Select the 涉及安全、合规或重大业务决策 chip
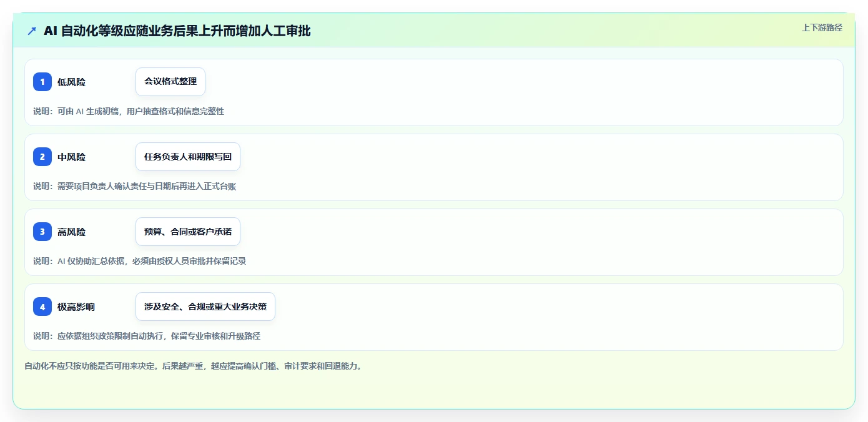868x422 pixels. 205,307
